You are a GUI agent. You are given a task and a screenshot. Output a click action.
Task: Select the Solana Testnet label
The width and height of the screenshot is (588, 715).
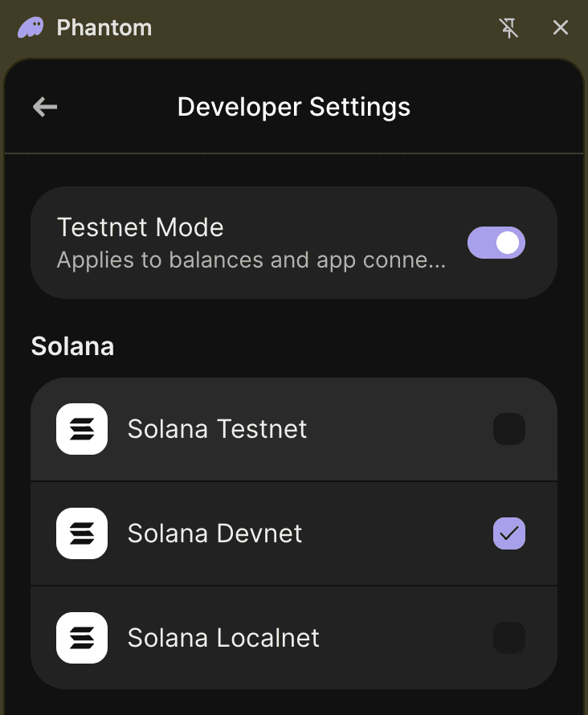coord(217,429)
